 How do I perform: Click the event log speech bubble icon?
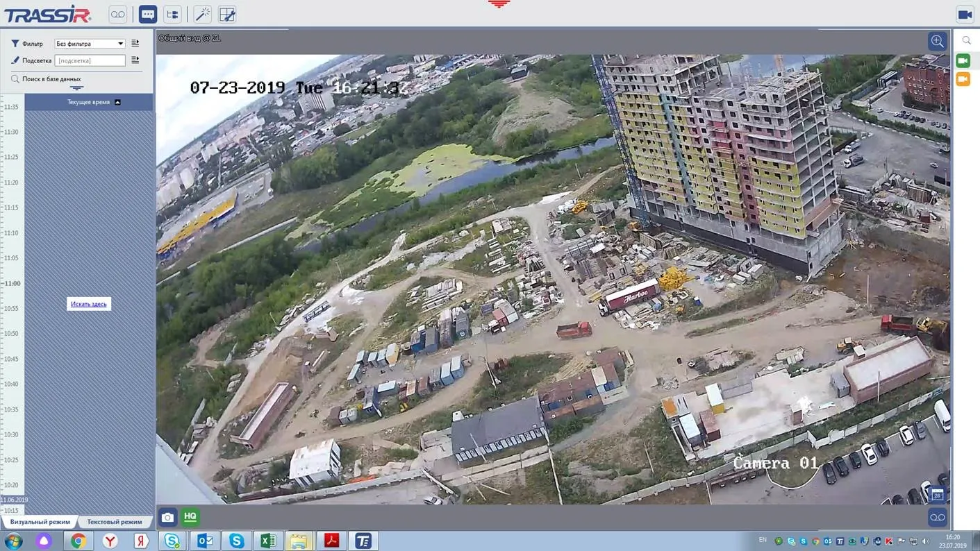point(148,15)
